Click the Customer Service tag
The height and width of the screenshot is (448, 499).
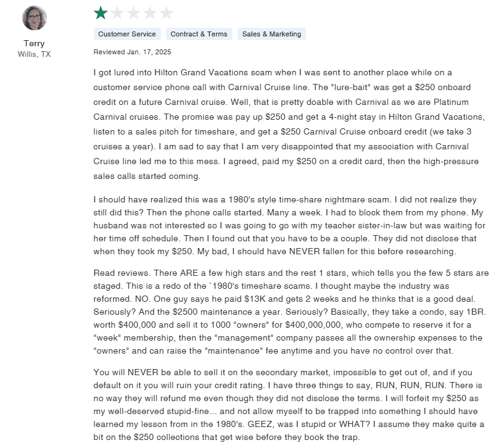pyautogui.click(x=127, y=34)
